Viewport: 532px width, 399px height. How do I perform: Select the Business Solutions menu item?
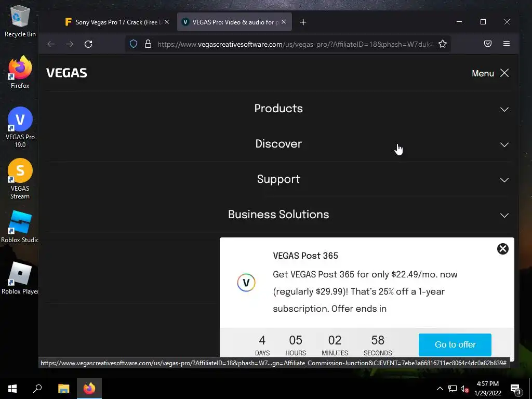click(278, 215)
